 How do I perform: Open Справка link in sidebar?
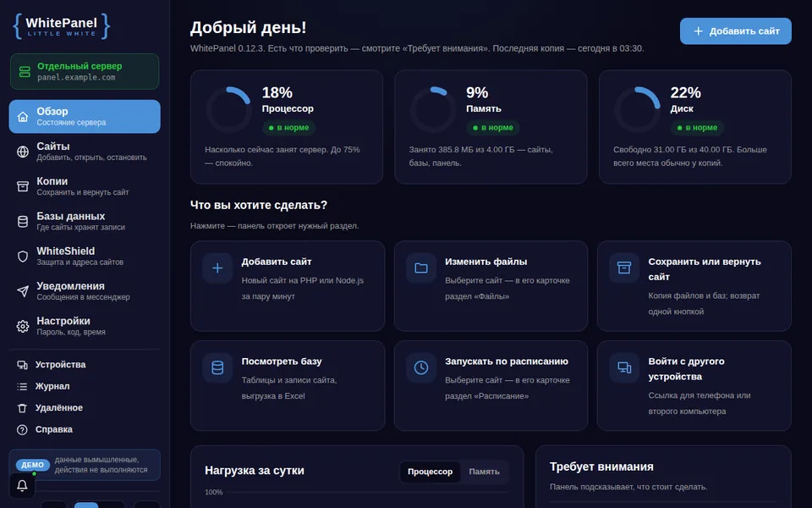click(85, 430)
